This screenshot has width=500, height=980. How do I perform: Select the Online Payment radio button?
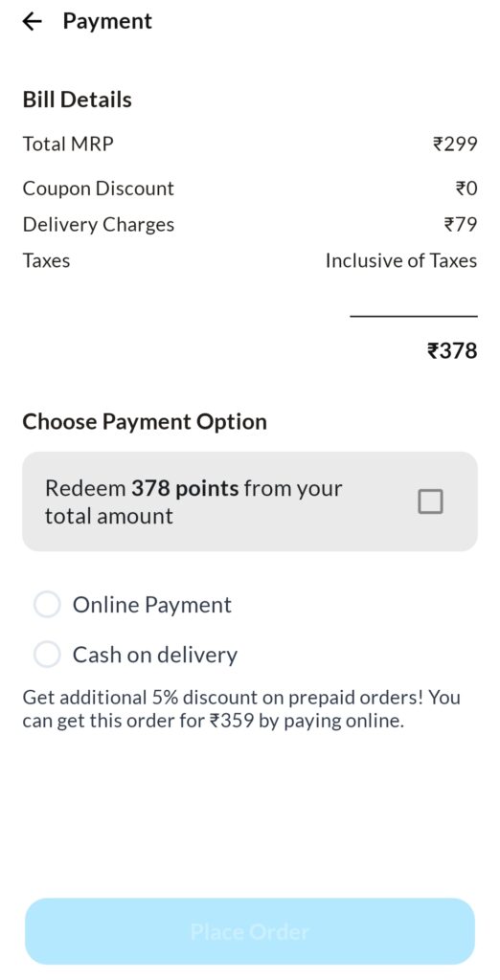(x=48, y=605)
